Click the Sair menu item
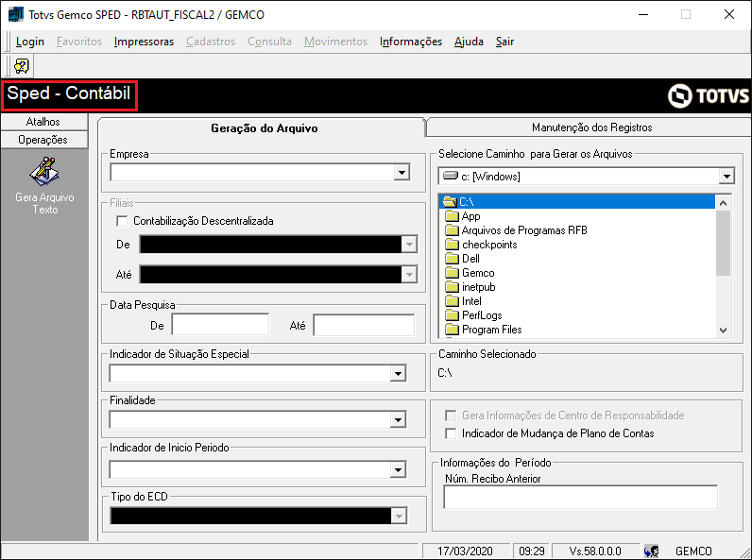Screen dimensions: 752x560 (x=504, y=42)
